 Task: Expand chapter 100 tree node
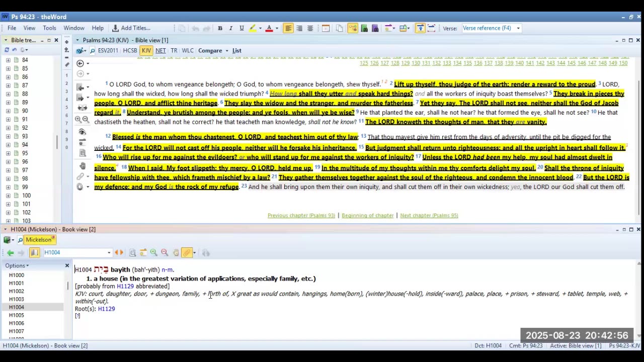(x=8, y=196)
